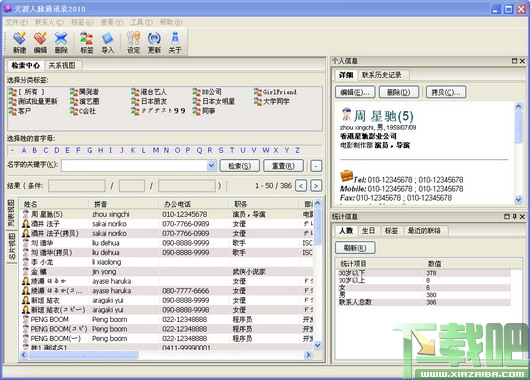Open the 标签 (Tags) toolbar icon
This screenshot has height=380, width=530.
click(87, 42)
